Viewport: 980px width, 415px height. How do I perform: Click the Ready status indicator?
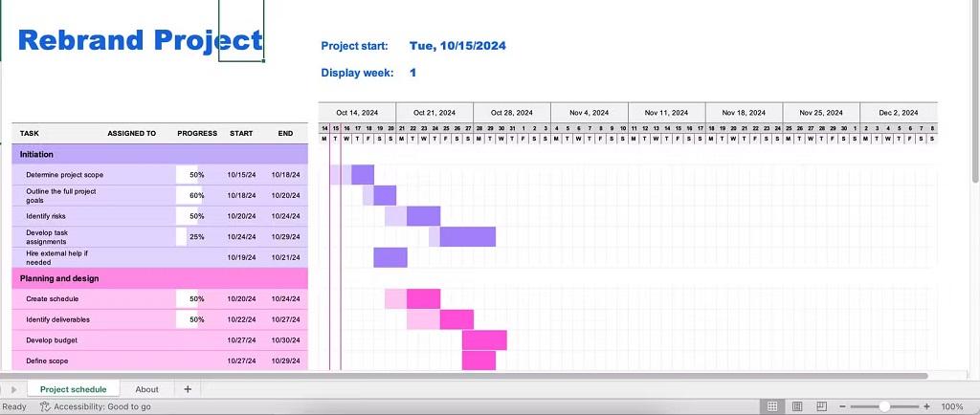coord(14,406)
